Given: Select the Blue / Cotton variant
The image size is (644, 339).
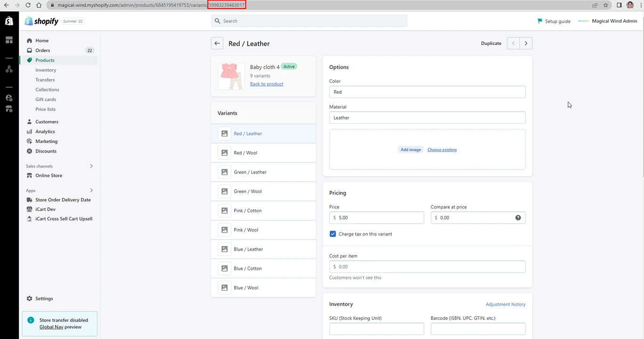Looking at the screenshot, I should pos(263,269).
